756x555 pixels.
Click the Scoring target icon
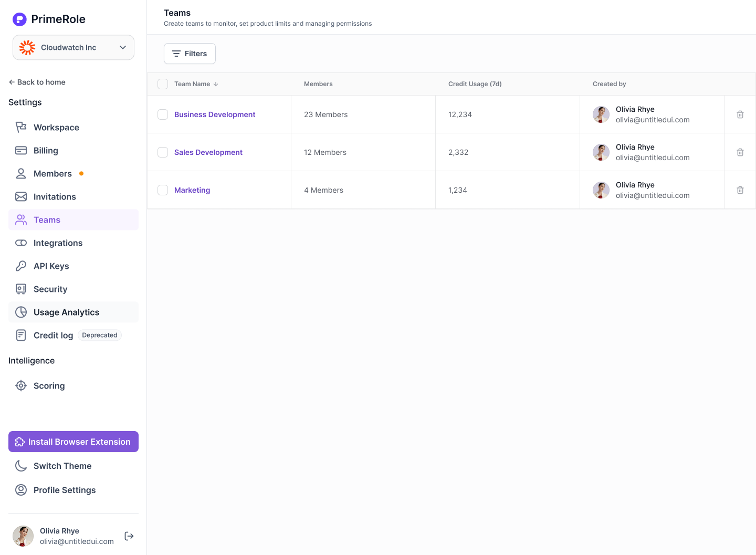[21, 386]
